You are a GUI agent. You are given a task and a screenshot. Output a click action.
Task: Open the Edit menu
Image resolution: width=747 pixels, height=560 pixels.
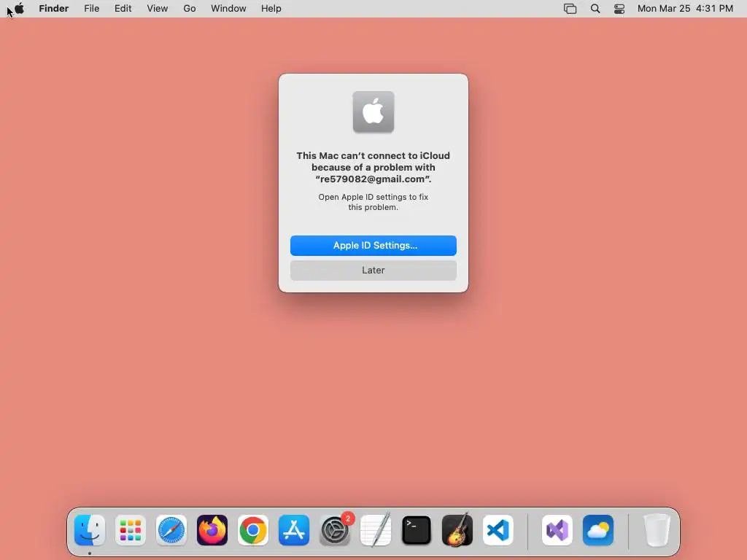123,9
